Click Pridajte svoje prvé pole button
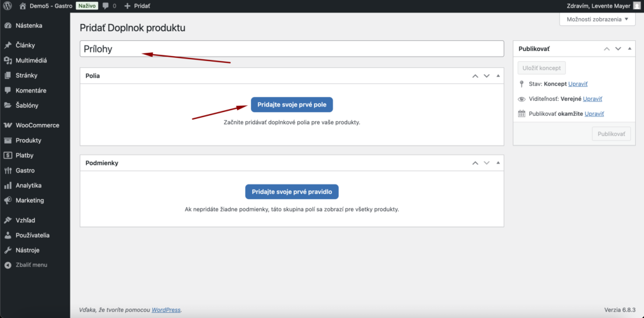Viewport: 644px width, 318px height. point(291,105)
